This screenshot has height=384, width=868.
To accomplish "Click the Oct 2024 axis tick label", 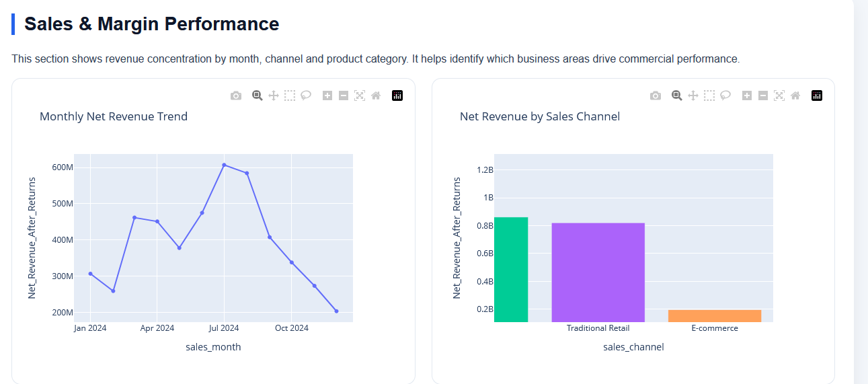I will tap(292, 328).
